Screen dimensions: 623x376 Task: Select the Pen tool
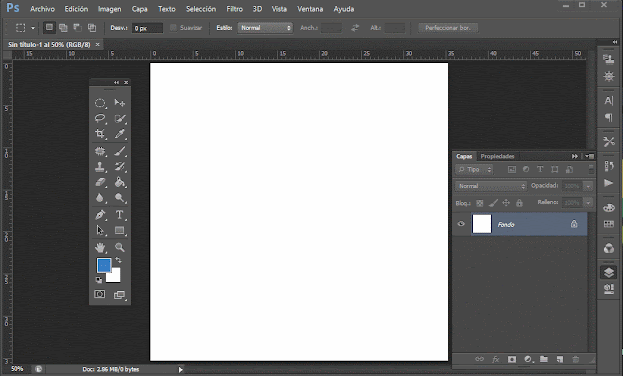coord(100,215)
